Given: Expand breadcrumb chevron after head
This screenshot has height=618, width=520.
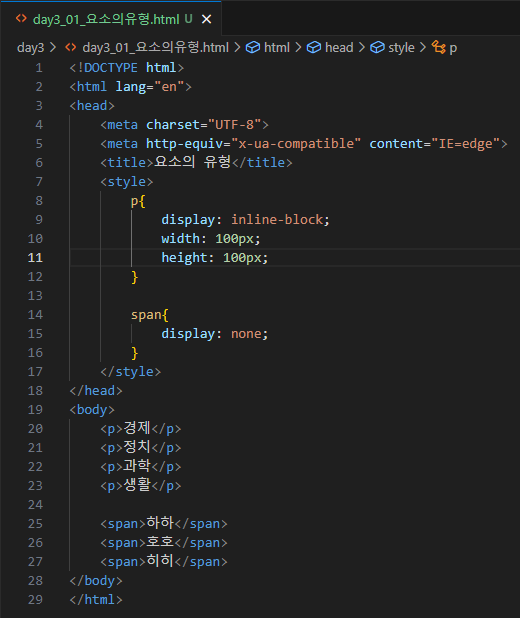Looking at the screenshot, I should (362, 48).
